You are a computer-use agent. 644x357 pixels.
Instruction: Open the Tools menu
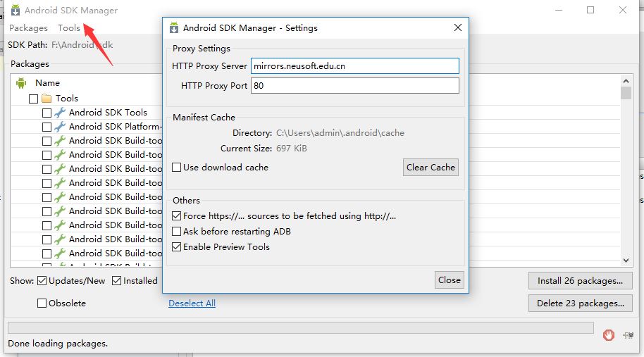(x=68, y=28)
